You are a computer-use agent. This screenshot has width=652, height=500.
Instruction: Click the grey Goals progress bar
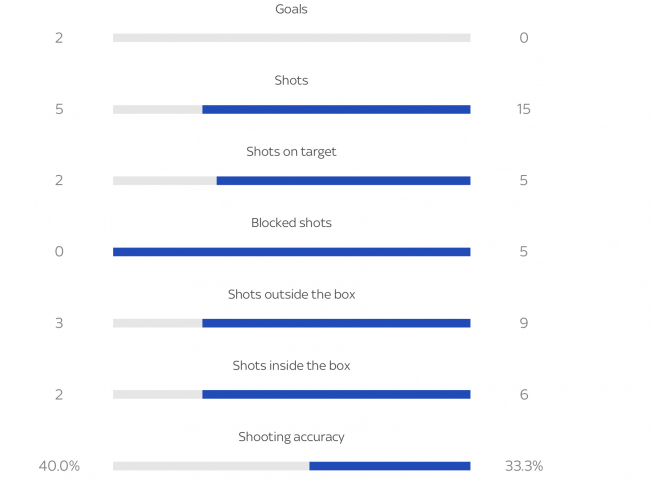(x=291, y=38)
